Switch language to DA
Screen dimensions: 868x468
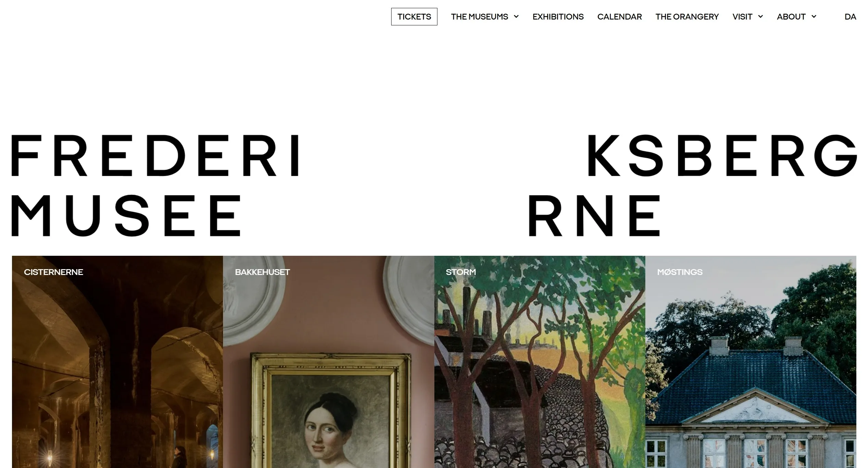850,16
